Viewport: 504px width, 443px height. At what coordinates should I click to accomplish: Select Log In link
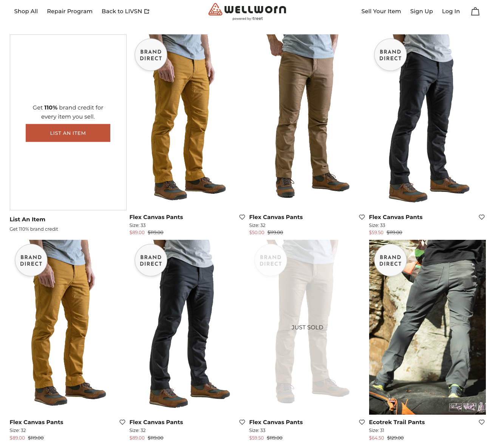coord(451,11)
